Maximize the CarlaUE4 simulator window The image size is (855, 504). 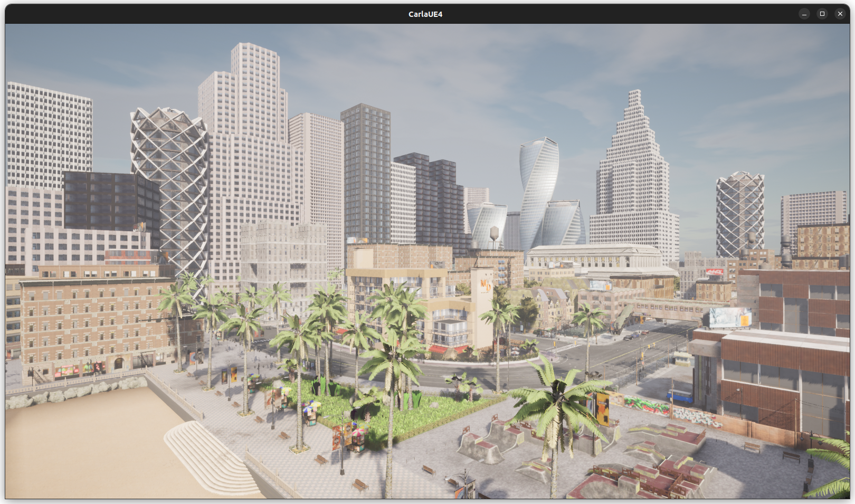click(x=822, y=14)
